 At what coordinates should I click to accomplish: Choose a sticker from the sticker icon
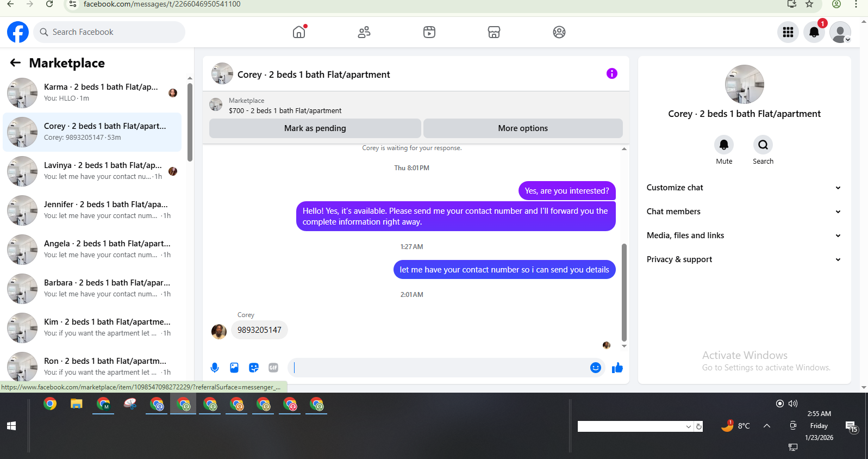[x=254, y=368]
